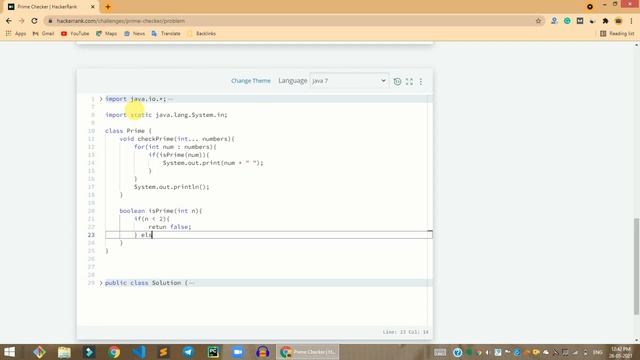Reload the HackerRank page
This screenshot has width=640, height=360.
[34, 21]
